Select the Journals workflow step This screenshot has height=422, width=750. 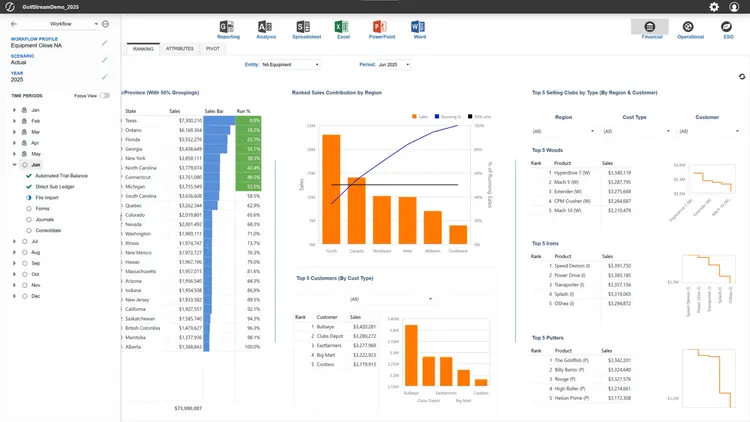click(26, 220)
